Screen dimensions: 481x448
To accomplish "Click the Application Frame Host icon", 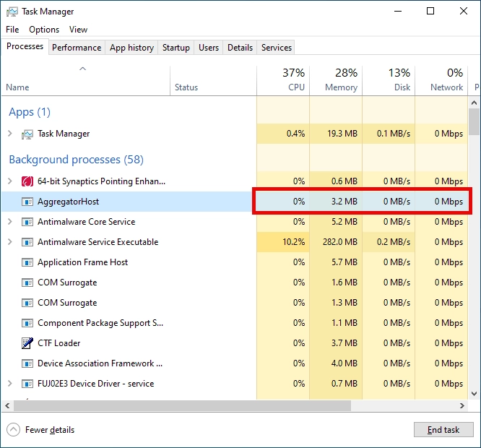I will [27, 262].
